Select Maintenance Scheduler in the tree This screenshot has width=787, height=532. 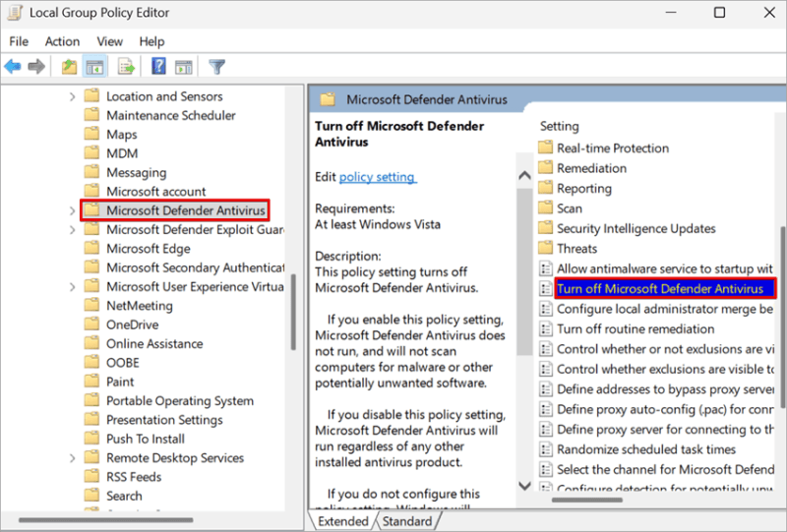coord(170,115)
